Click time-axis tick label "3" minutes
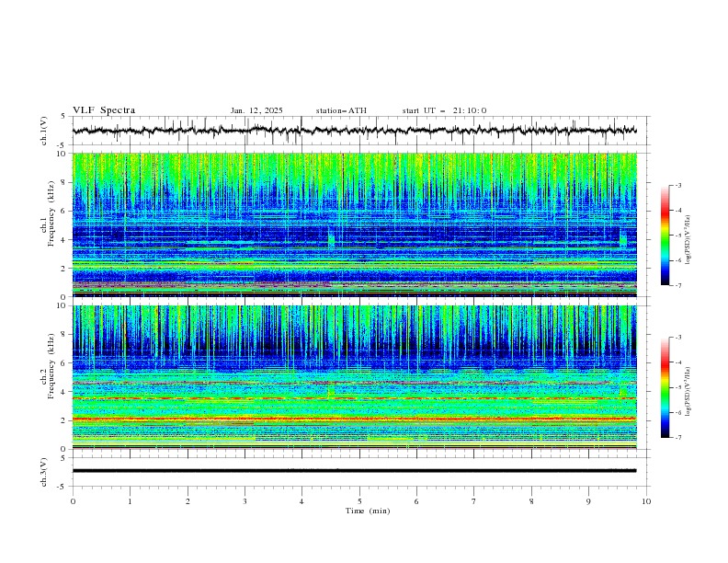Image resolution: width=728 pixels, height=563 pixels. pyautogui.click(x=245, y=501)
